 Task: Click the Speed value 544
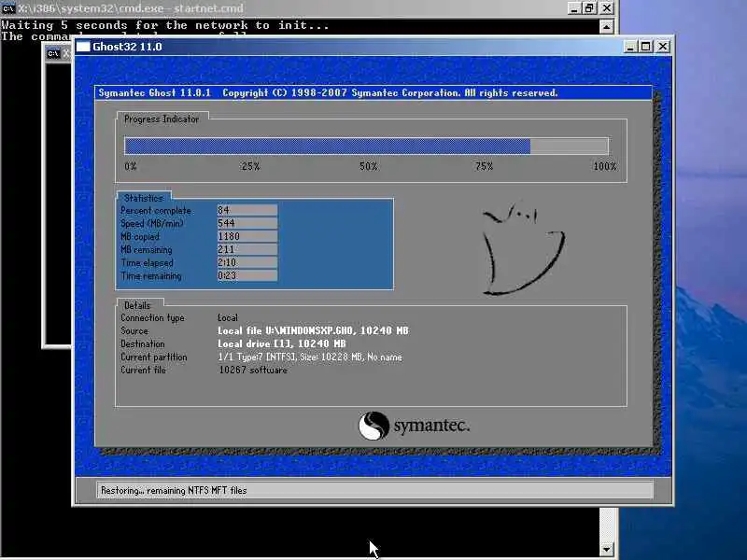pos(247,223)
